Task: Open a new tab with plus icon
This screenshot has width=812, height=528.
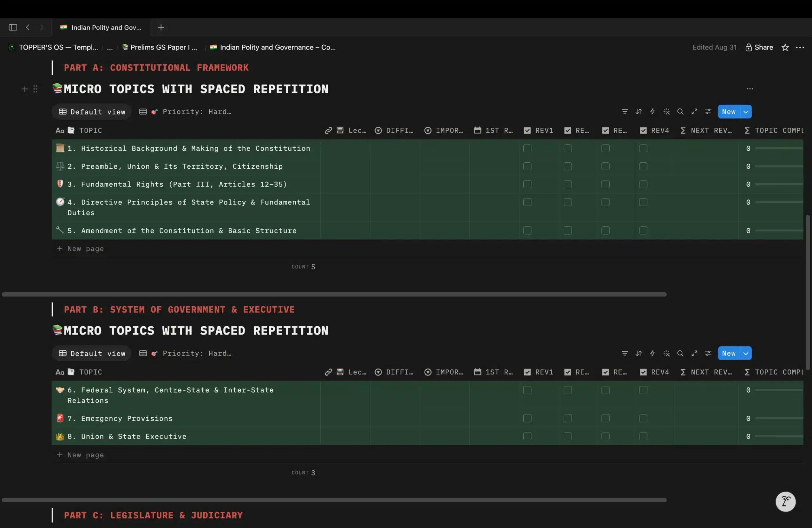Action: coord(161,27)
